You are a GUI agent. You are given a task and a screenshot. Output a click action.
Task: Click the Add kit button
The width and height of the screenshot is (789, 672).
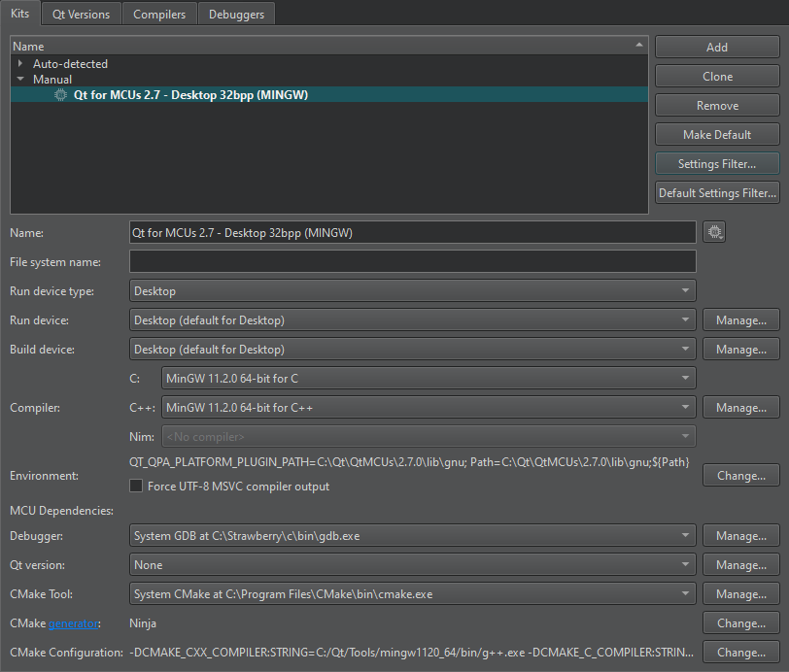(x=717, y=48)
